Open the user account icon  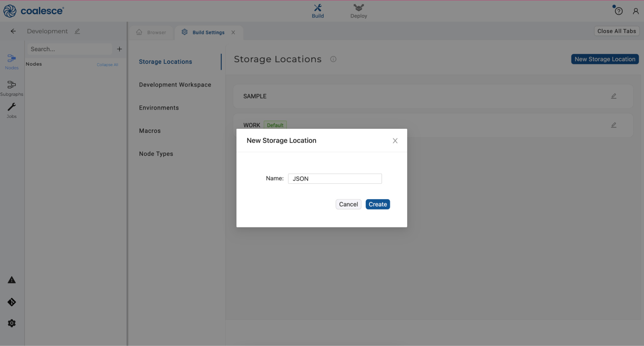pos(636,11)
